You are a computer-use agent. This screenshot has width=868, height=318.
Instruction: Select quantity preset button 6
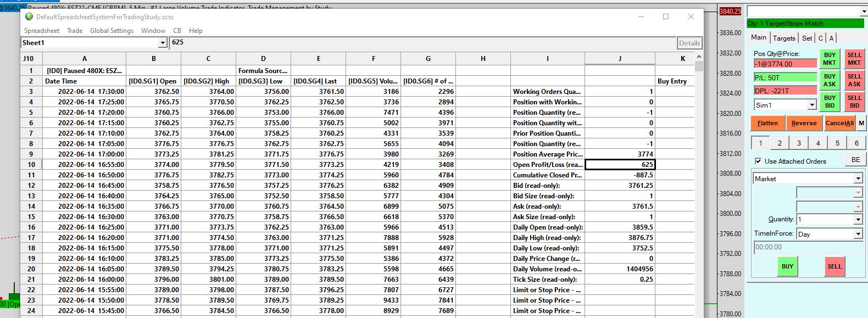[856, 143]
